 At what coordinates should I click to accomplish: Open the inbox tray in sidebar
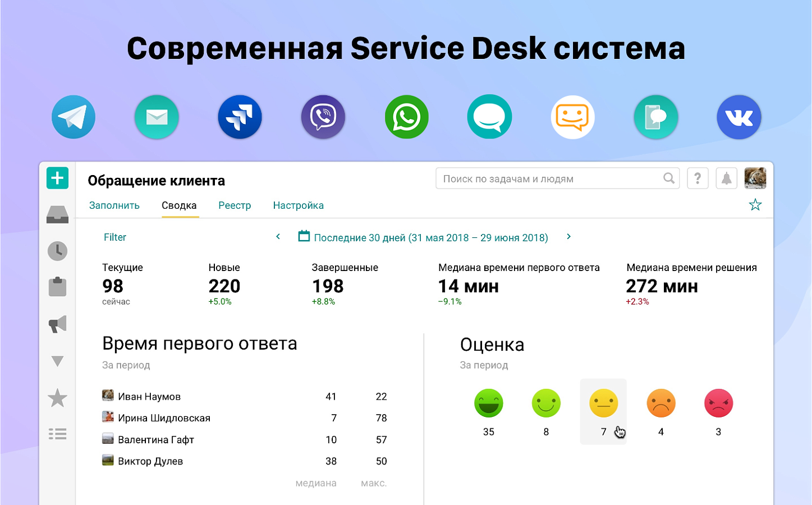tap(57, 214)
